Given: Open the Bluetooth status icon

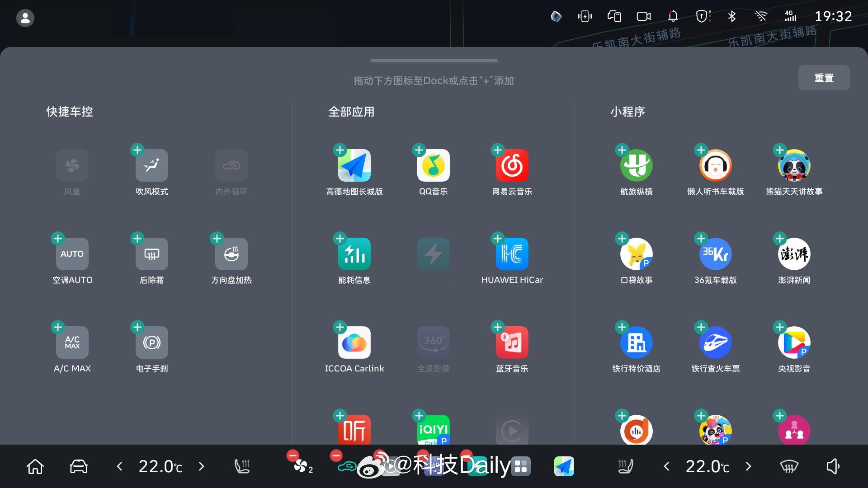Looking at the screenshot, I should pos(731,17).
